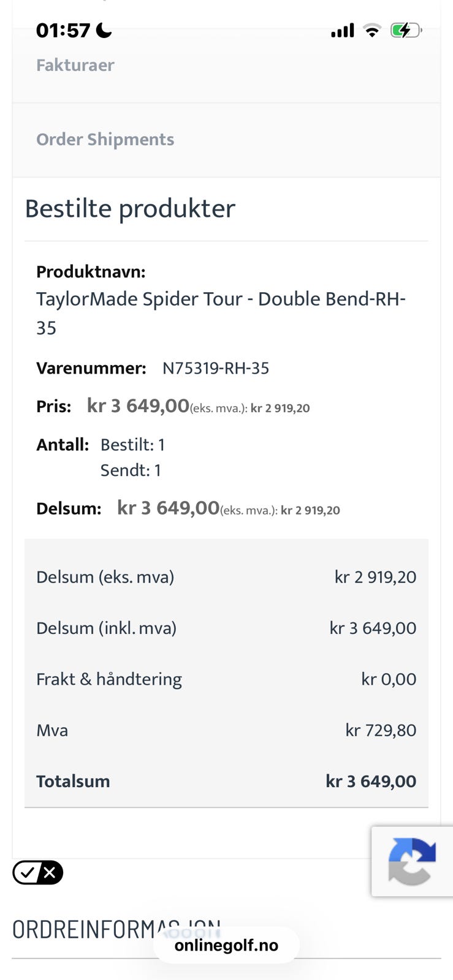Tap the battery charging icon
The image size is (453, 980).
406,30
